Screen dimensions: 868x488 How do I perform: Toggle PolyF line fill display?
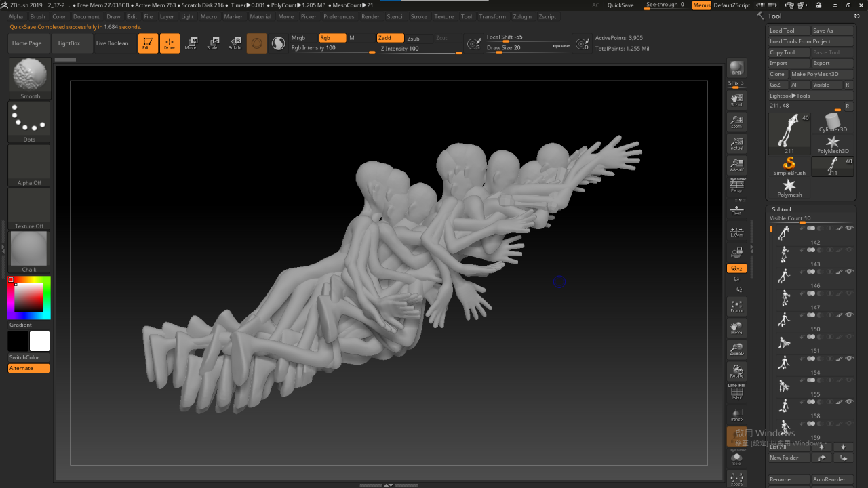pos(736,393)
